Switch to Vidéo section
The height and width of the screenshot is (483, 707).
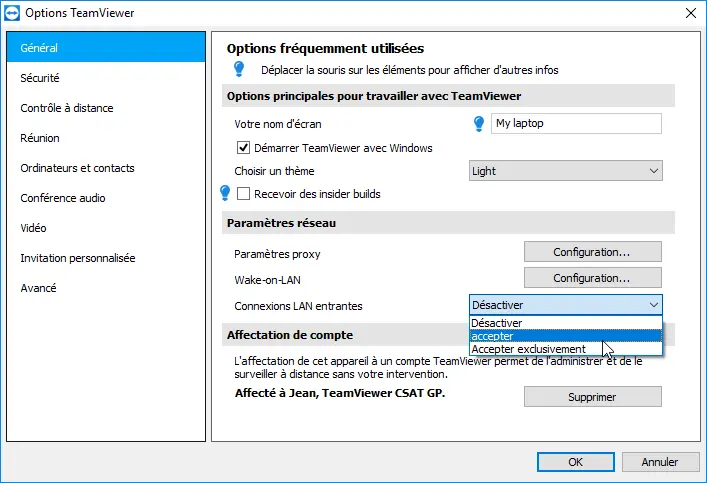(x=106, y=228)
